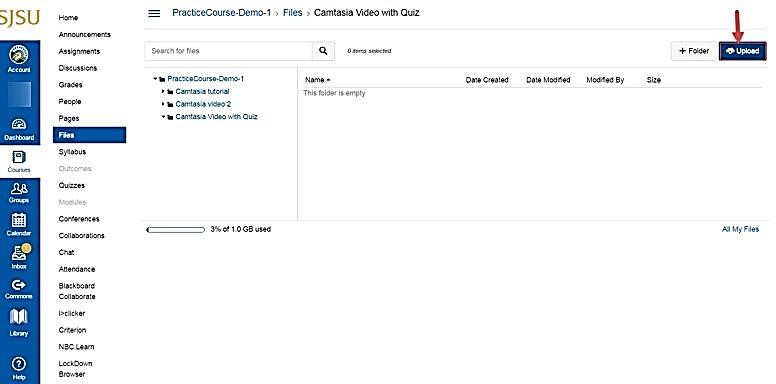Open Discussions in course navigation
Image resolution: width=776 pixels, height=384 pixels.
78,68
